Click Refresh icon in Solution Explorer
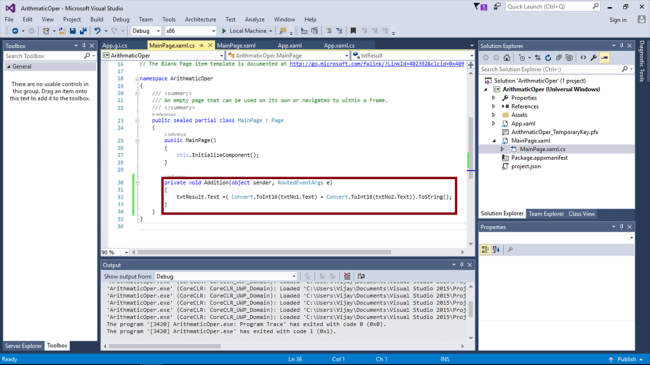The width and height of the screenshot is (650, 365). [x=548, y=58]
